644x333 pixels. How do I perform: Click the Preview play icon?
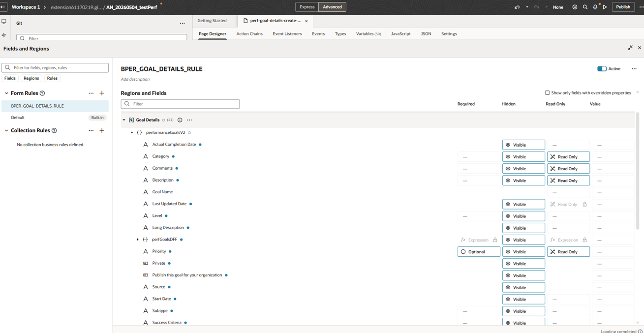point(605,7)
